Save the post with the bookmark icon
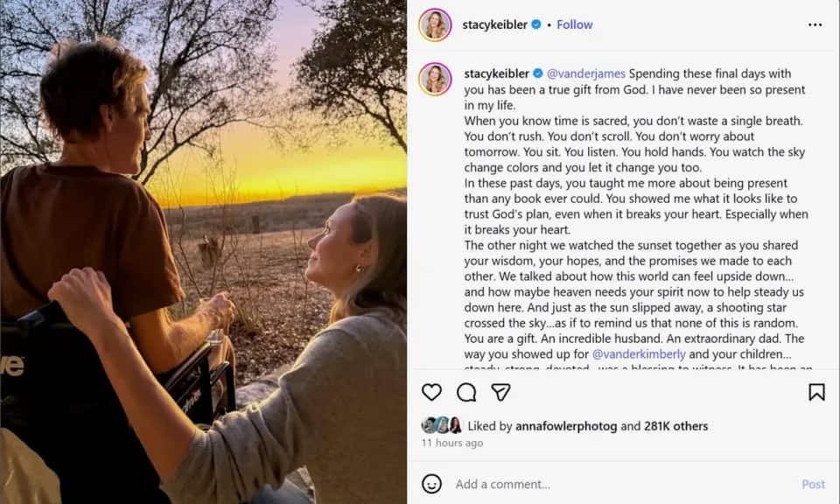 coord(816,392)
